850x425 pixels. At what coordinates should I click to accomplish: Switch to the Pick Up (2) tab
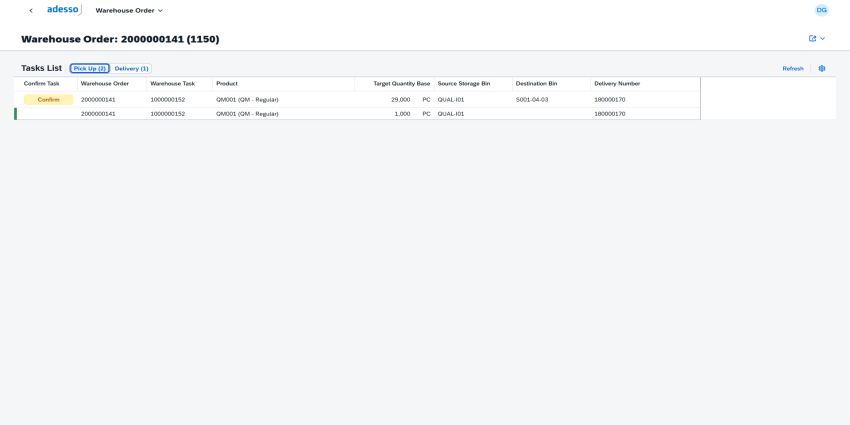(x=90, y=69)
